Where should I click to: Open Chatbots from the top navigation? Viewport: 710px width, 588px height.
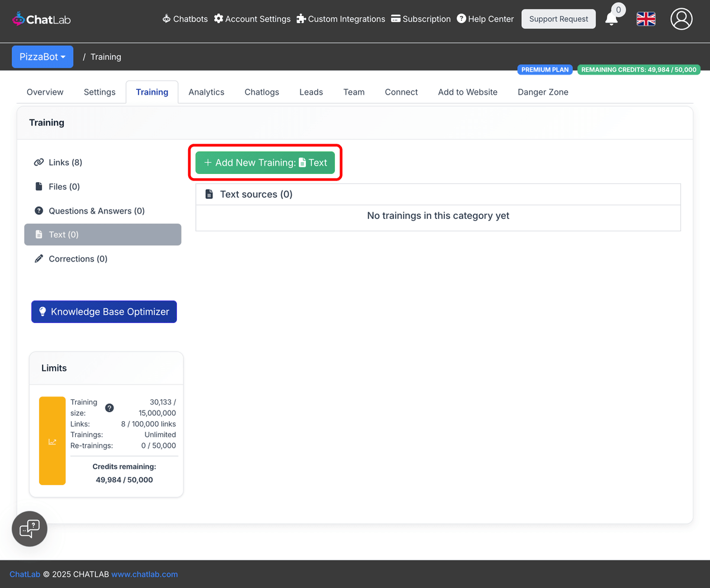185,19
